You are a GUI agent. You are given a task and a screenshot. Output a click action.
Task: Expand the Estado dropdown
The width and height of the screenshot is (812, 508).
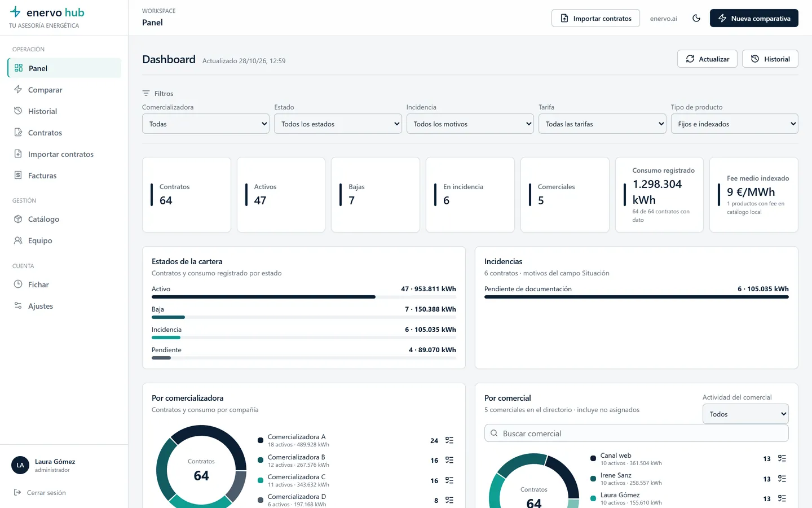point(338,124)
